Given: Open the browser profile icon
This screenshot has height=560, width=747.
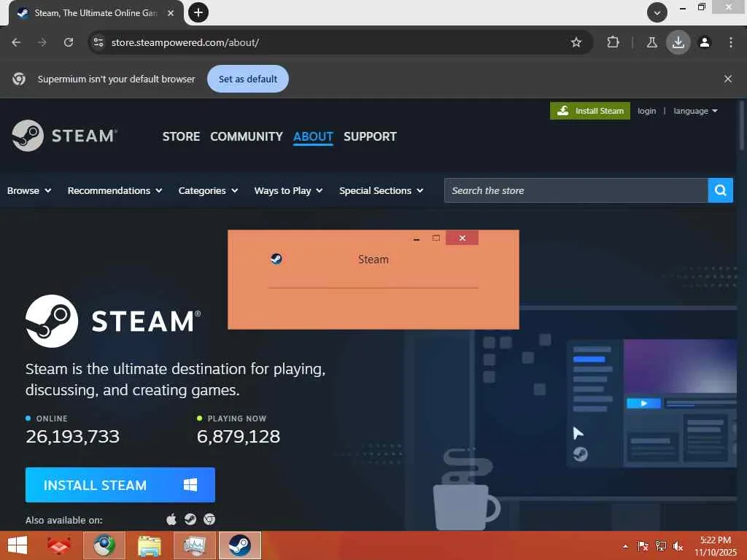Looking at the screenshot, I should tap(705, 42).
